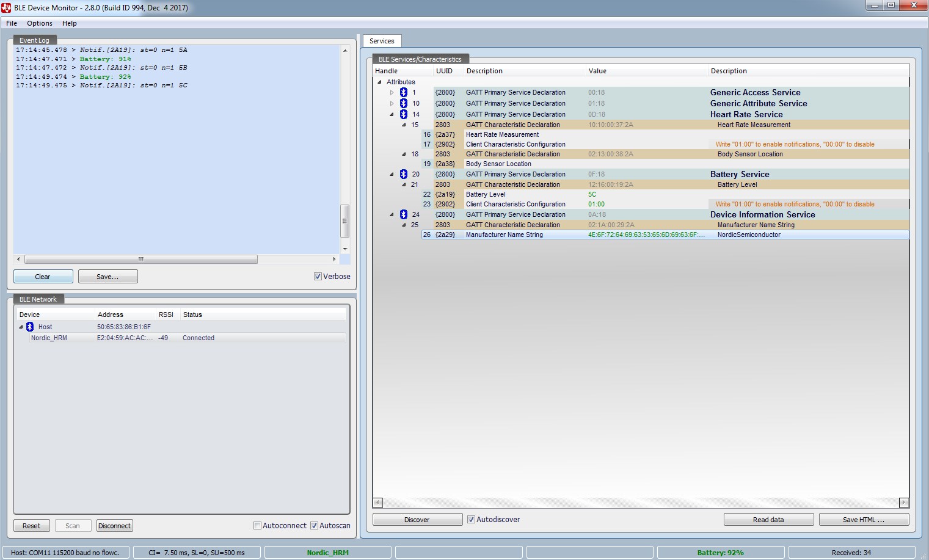
Task: Click the Value column header
Action: click(647, 71)
